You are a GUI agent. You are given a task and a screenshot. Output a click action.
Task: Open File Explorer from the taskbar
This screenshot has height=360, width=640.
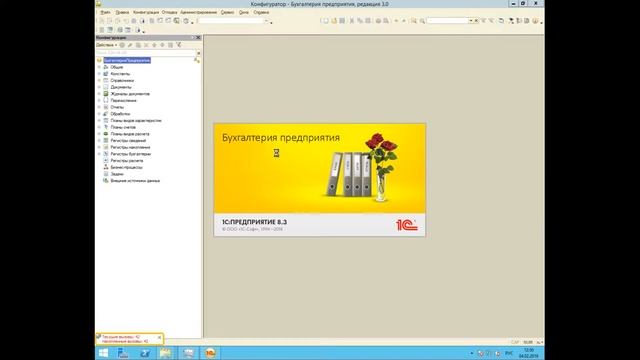point(166,353)
